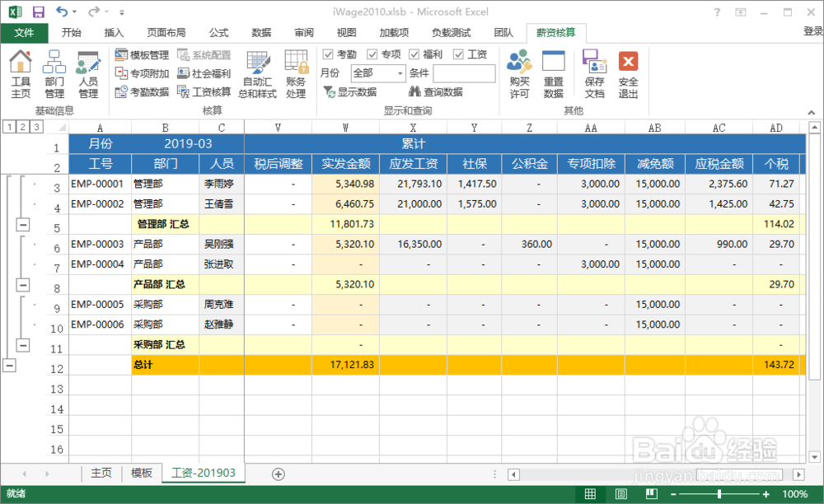Click the 条件 input field
The width and height of the screenshot is (824, 504).
click(x=464, y=73)
